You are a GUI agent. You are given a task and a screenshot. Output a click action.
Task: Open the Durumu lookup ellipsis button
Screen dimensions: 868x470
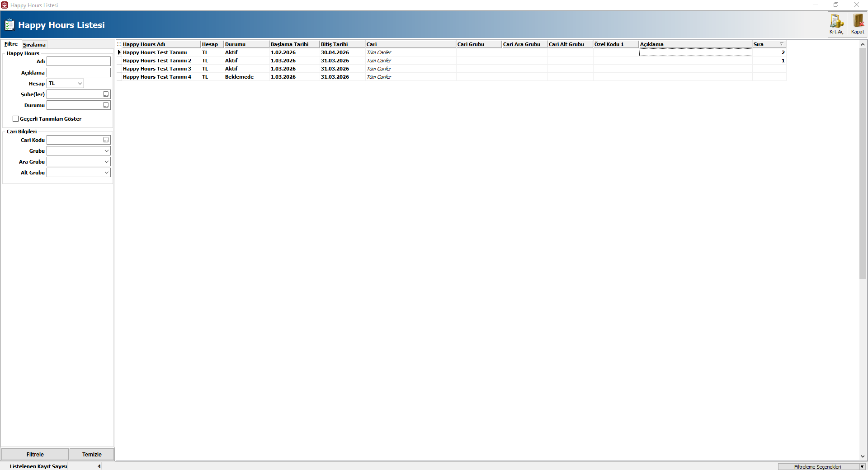[x=106, y=105]
